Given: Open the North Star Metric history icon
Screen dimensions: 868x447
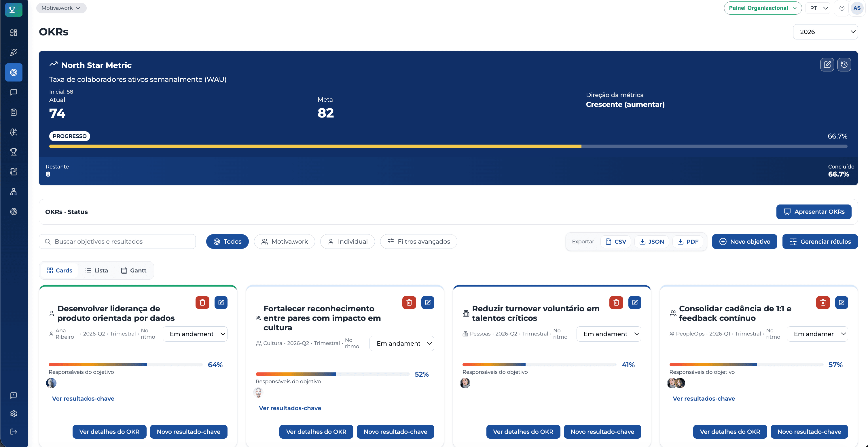Looking at the screenshot, I should [x=844, y=65].
